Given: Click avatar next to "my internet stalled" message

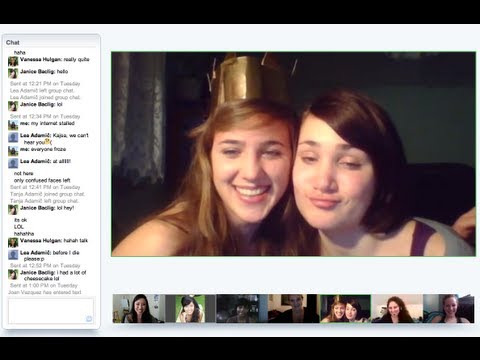Looking at the screenshot, I should [x=13, y=125].
